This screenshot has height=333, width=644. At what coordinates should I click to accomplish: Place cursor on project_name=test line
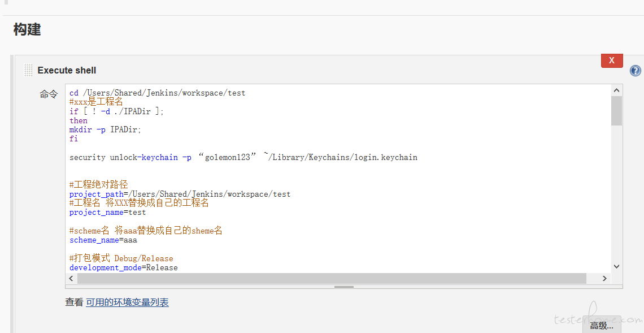(x=107, y=213)
